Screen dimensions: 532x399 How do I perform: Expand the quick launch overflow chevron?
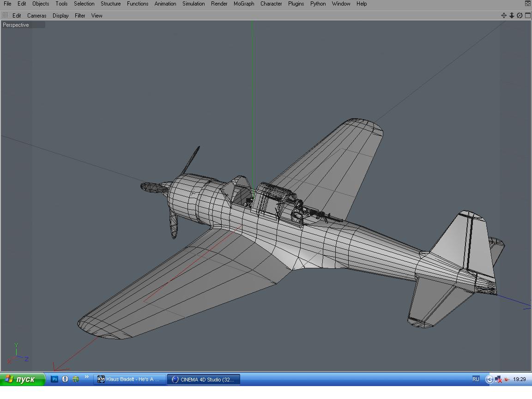click(x=86, y=378)
